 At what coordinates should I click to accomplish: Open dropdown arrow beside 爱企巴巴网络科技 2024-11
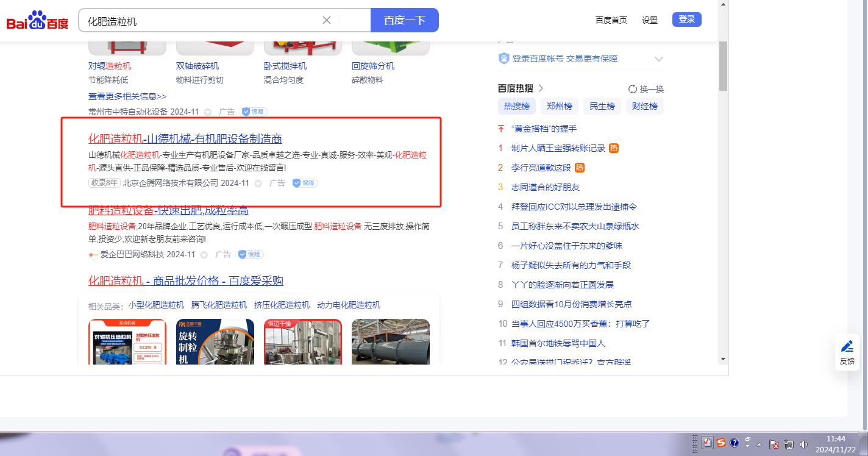pos(204,255)
